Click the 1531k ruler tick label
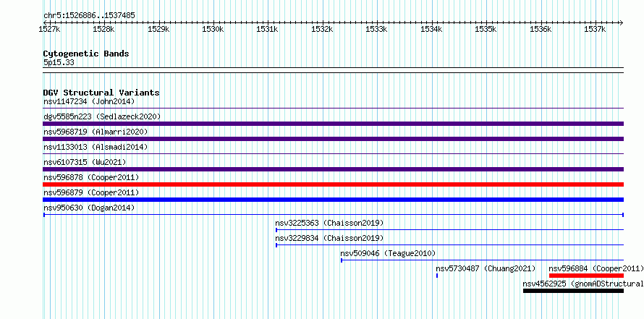This screenshot has height=319, width=644. (268, 30)
